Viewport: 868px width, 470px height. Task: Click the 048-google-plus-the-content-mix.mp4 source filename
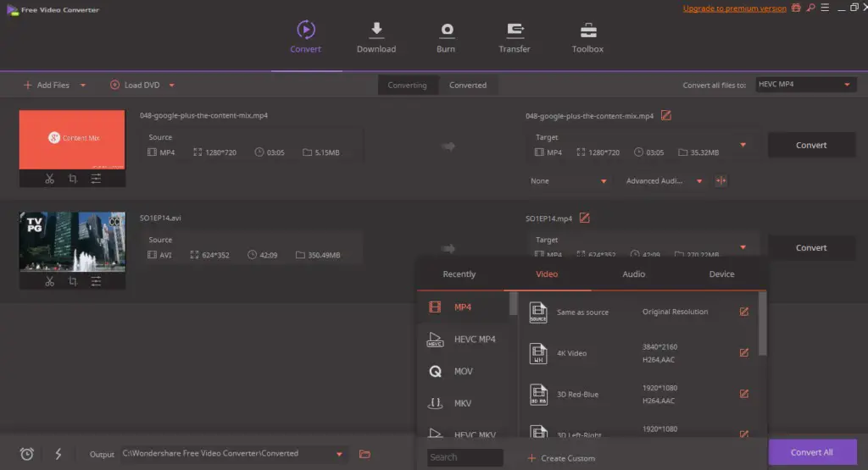[x=203, y=115]
